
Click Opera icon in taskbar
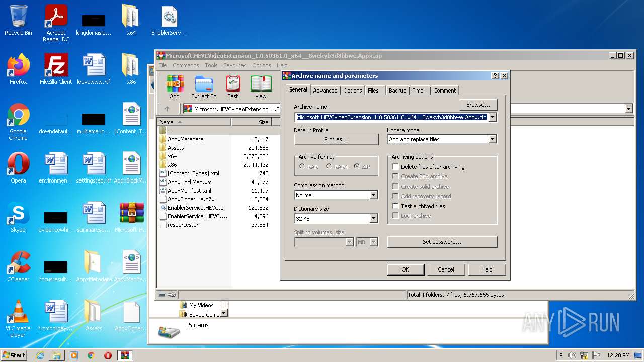click(x=108, y=355)
